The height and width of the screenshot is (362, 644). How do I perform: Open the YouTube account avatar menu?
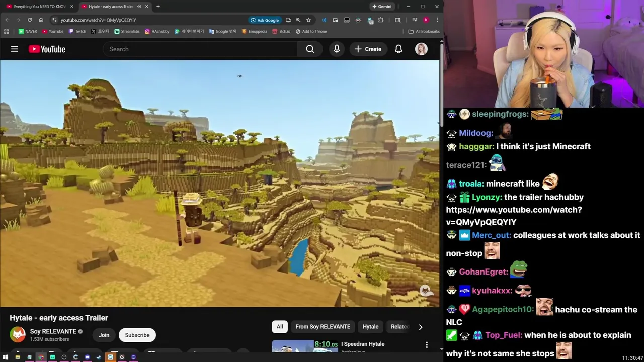[x=421, y=49]
